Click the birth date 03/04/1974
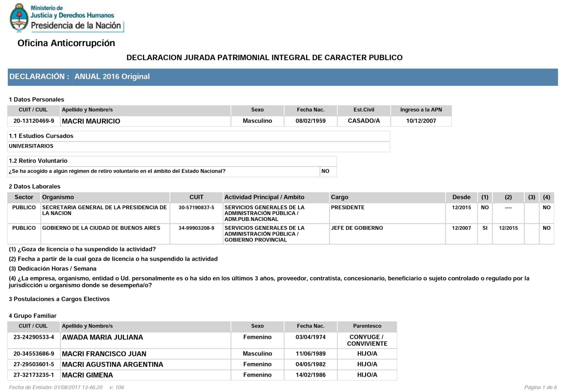The height and width of the screenshot is (392, 561). coord(311,337)
